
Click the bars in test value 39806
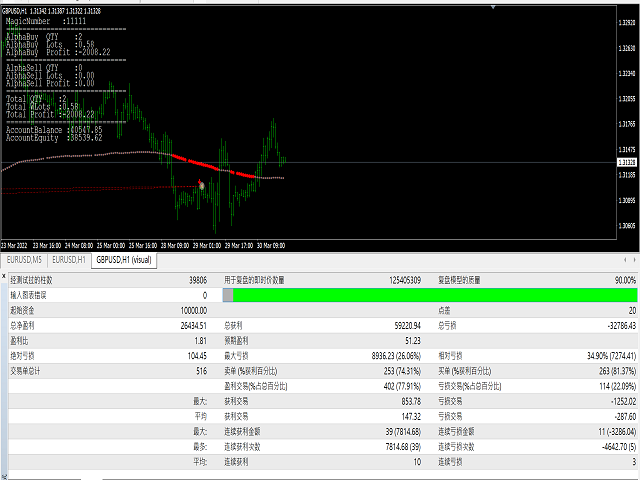point(198,280)
